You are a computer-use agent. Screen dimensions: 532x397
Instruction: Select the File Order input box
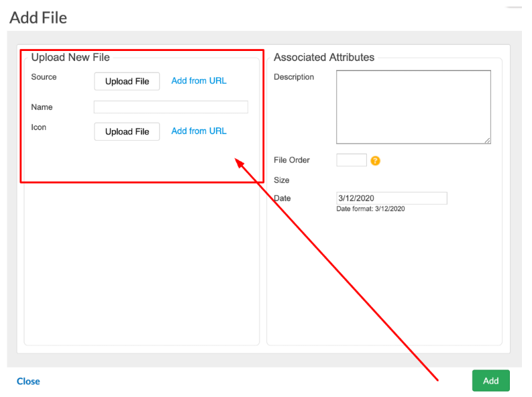(x=352, y=160)
